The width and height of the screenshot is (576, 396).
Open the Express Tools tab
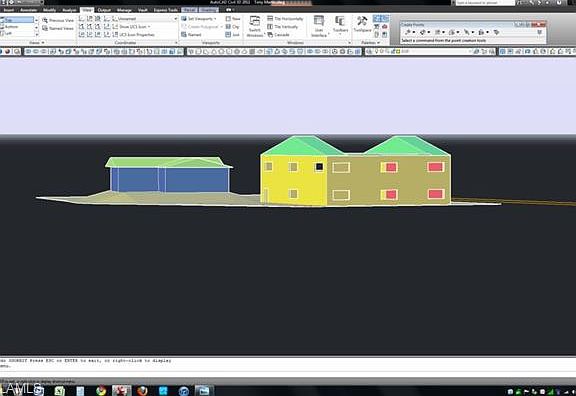(165, 10)
